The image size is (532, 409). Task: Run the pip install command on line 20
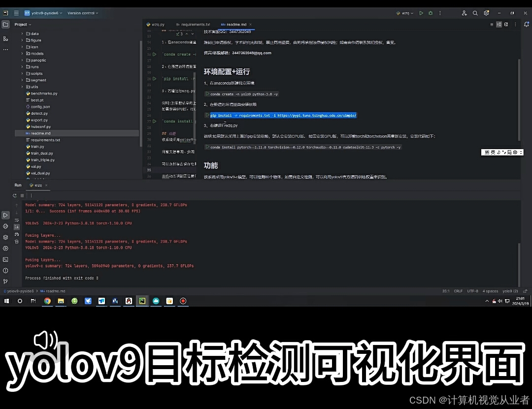154,79
